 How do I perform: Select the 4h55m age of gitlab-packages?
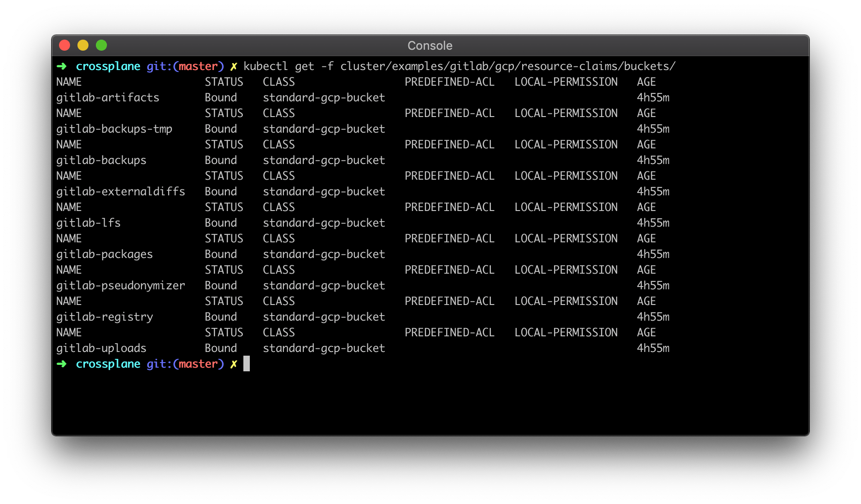(653, 254)
